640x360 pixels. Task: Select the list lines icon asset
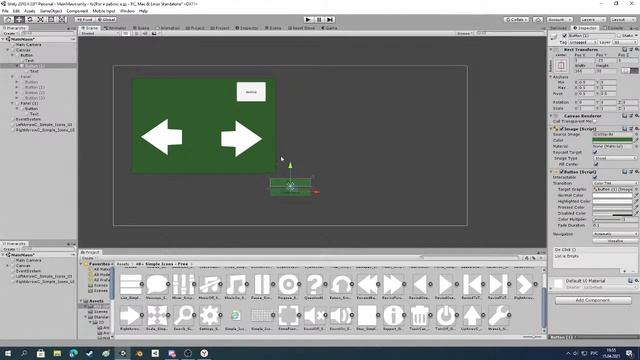[130, 284]
